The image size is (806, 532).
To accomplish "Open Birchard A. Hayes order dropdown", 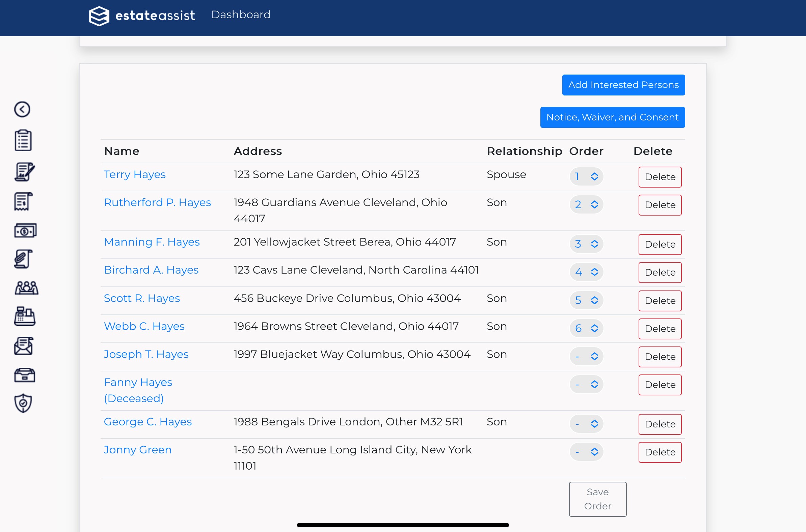I will [586, 272].
